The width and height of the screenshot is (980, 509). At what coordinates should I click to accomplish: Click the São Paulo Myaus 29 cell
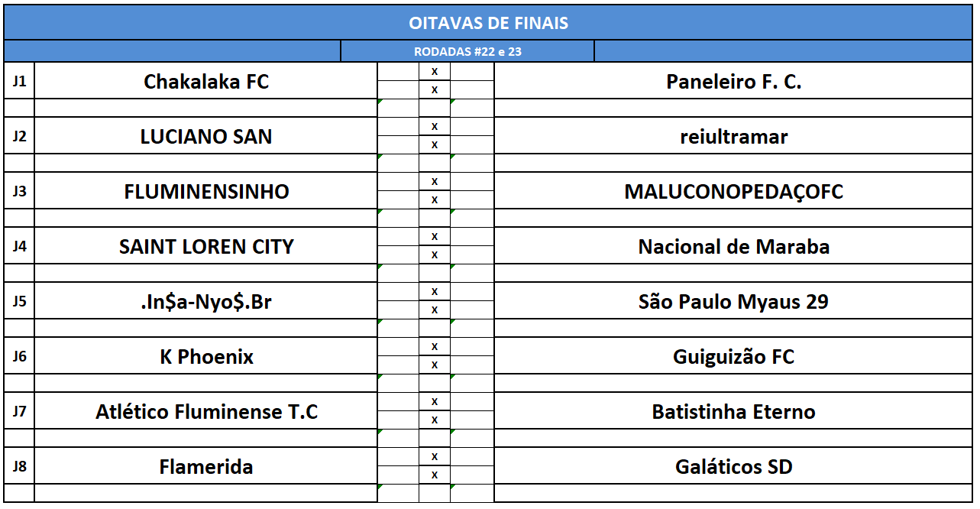pos(733,302)
